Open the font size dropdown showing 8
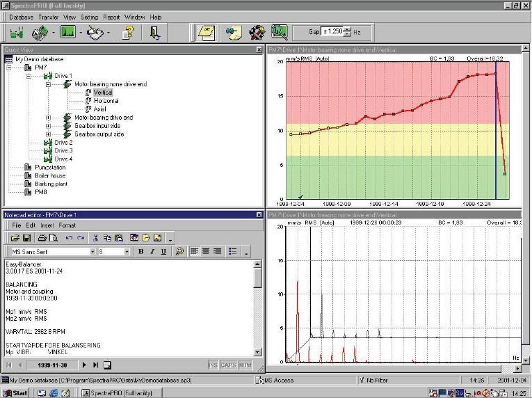 [127, 251]
